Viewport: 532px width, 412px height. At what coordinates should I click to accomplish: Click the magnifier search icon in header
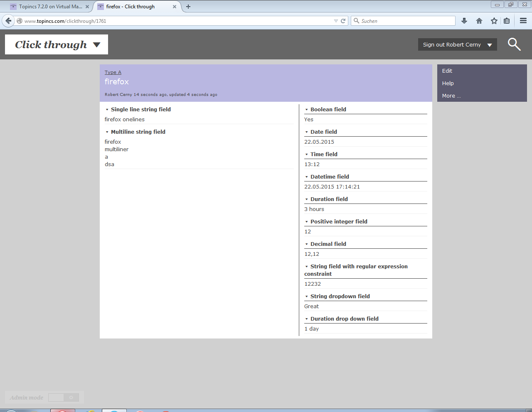514,44
